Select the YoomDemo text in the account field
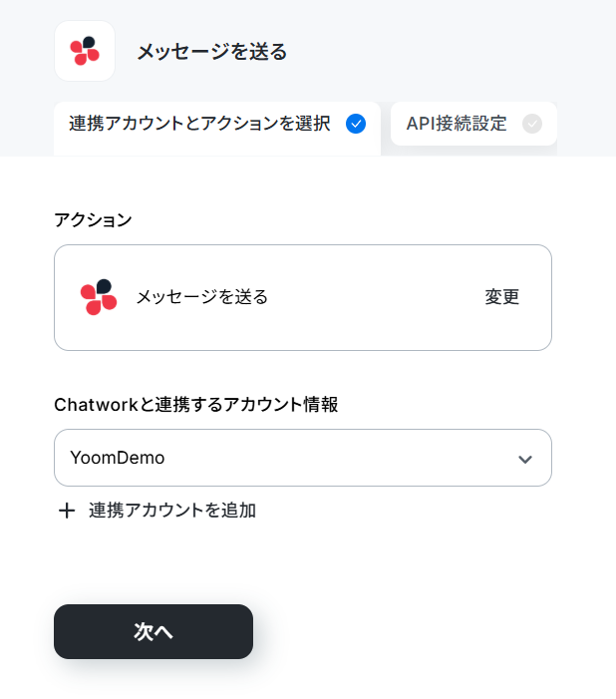Viewport: 616px width, 699px height. click(118, 458)
